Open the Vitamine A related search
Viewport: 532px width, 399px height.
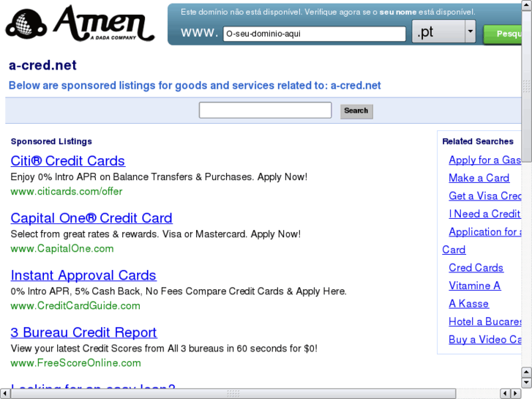click(x=475, y=286)
